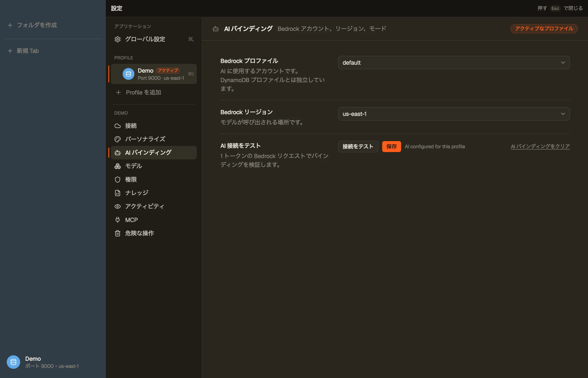588x378 pixels.
Task: Open the Bedrock リージョン dropdown showing us-east-1
Action: [454, 114]
